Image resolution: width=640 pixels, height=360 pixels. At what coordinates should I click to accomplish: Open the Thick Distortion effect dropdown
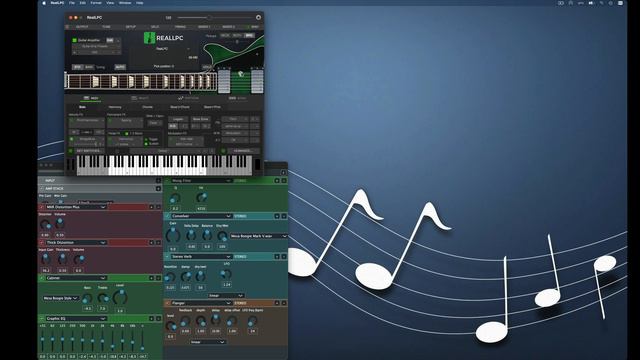click(76, 242)
